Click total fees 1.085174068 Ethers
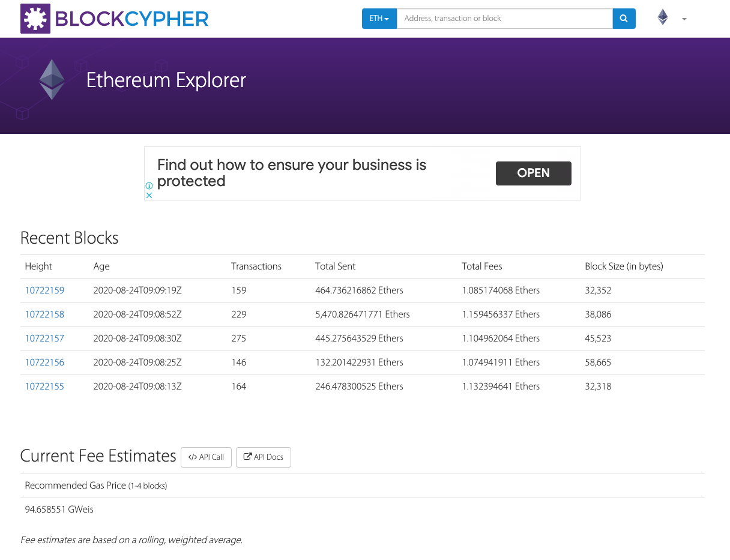 click(x=501, y=291)
